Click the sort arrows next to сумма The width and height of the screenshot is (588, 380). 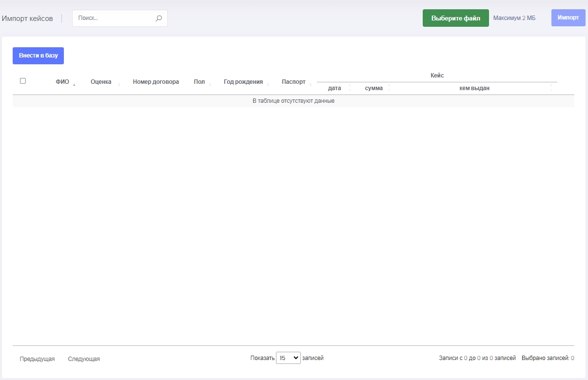point(389,88)
